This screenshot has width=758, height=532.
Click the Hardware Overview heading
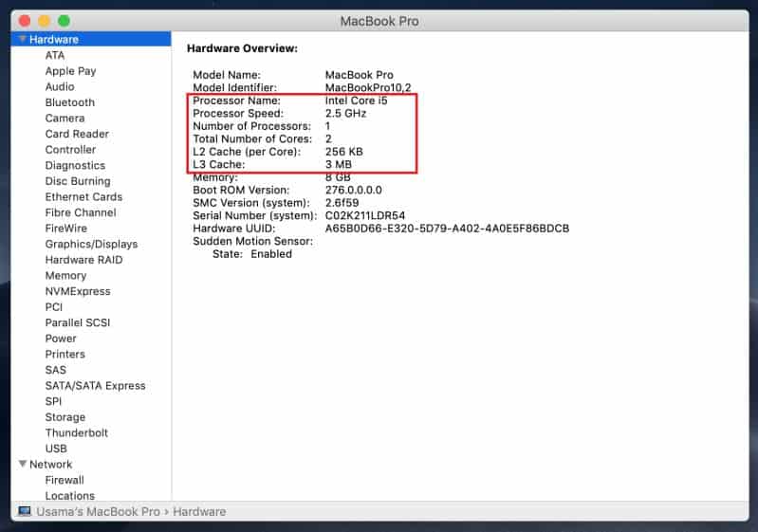242,48
